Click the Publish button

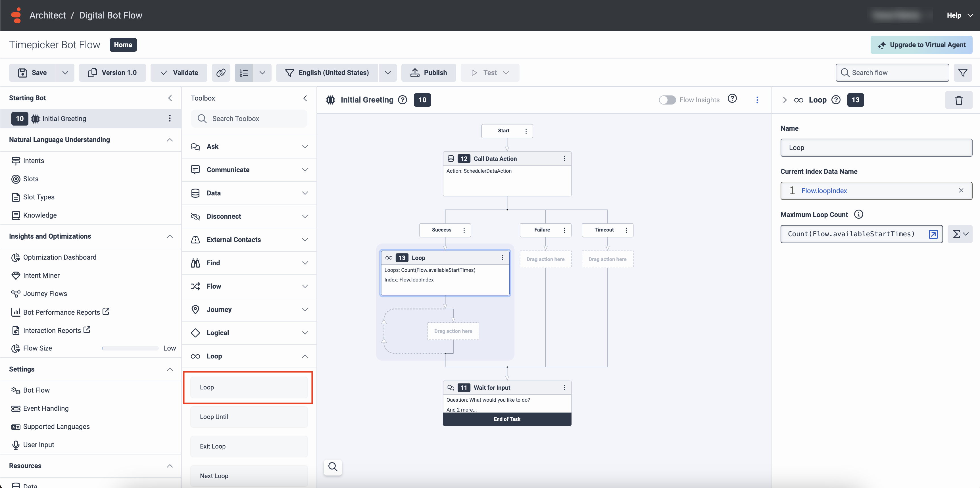pyautogui.click(x=428, y=73)
